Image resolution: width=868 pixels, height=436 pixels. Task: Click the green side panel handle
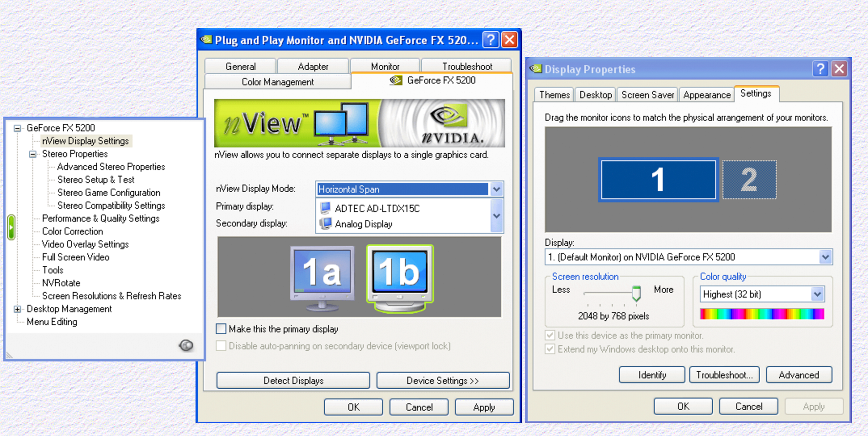pyautogui.click(x=11, y=227)
